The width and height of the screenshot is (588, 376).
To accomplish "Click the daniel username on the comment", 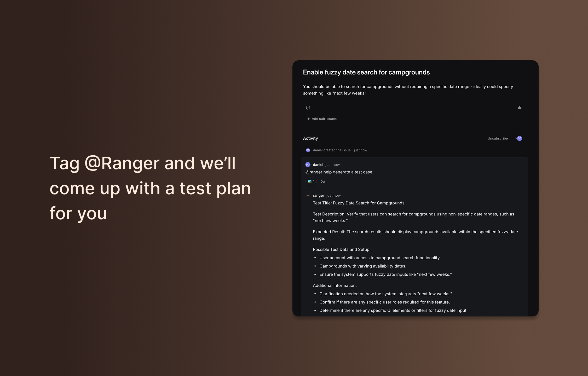I will point(318,165).
